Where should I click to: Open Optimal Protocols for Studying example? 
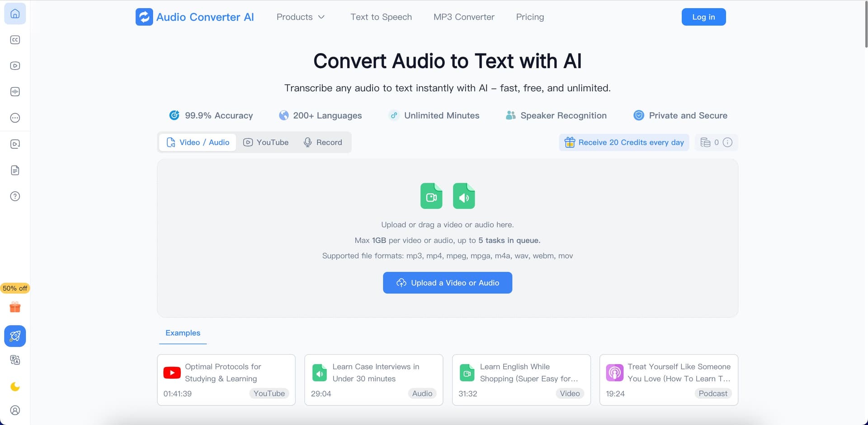tap(226, 380)
